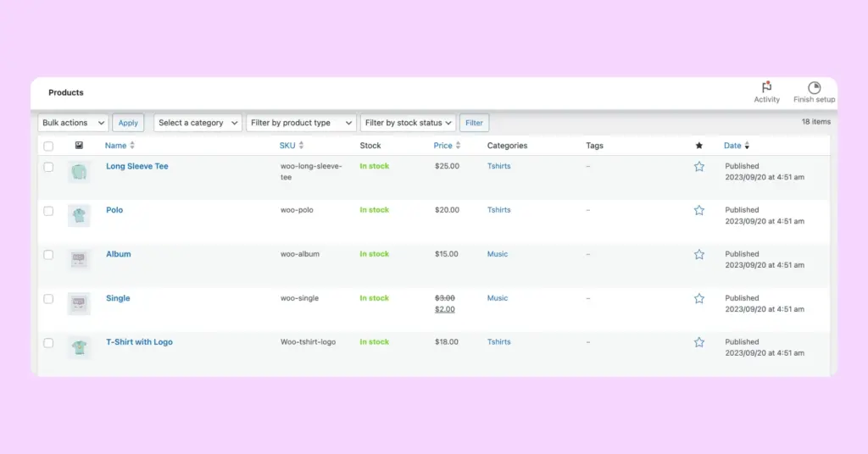Open the Music category link for Album
This screenshot has height=454, width=868.
pos(498,254)
